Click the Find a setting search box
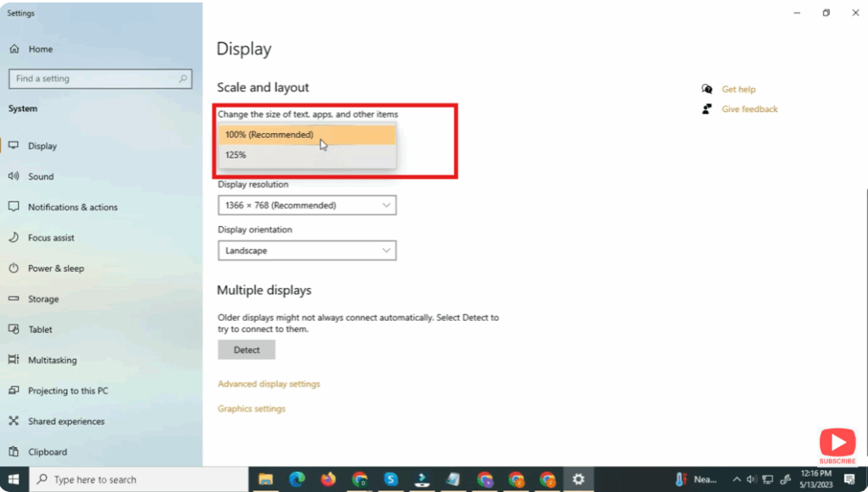 pos(100,78)
